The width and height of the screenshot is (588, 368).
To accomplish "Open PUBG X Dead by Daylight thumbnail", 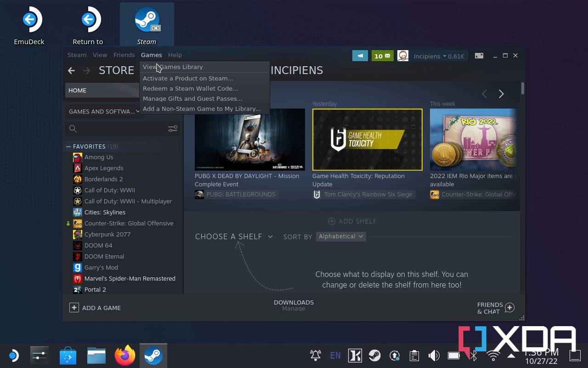I will pos(250,139).
